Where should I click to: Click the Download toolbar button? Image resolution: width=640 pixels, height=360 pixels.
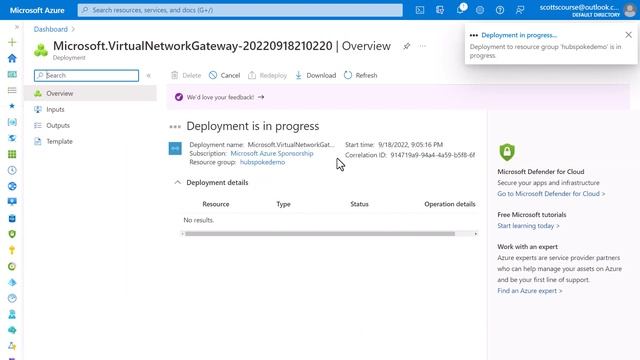[x=316, y=76]
